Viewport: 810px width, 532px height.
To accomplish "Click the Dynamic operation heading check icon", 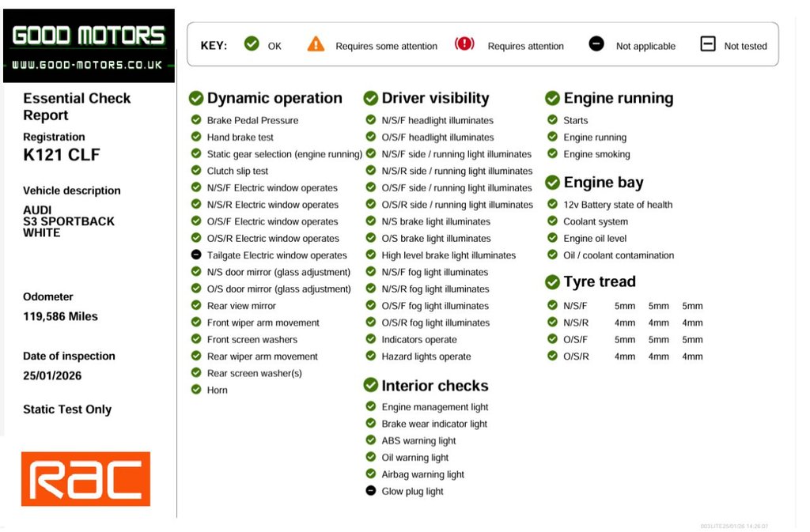I will (196, 99).
